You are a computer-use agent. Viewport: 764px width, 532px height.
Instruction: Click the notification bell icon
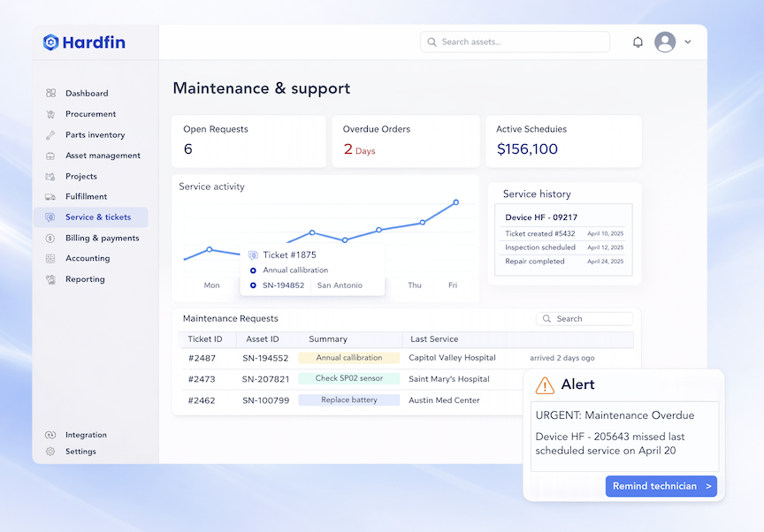coord(638,42)
